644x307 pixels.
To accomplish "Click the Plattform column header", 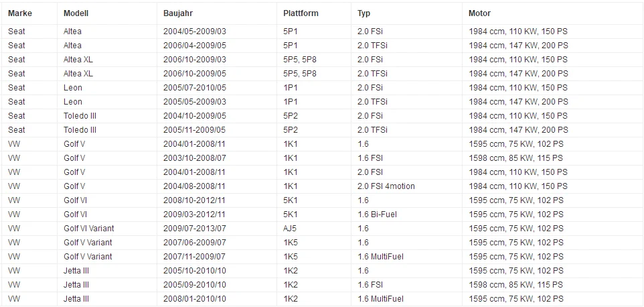I will click(x=301, y=13).
